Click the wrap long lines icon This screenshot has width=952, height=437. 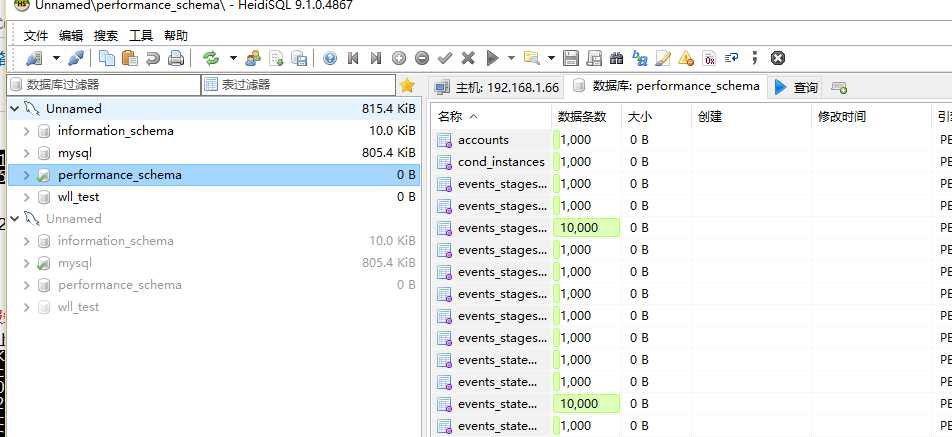pyautogui.click(x=732, y=58)
